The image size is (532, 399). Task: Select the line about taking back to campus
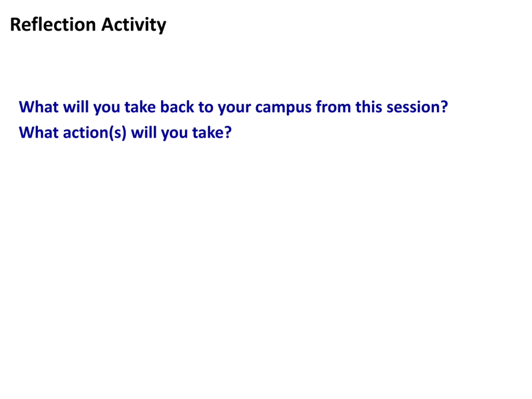[233, 107]
